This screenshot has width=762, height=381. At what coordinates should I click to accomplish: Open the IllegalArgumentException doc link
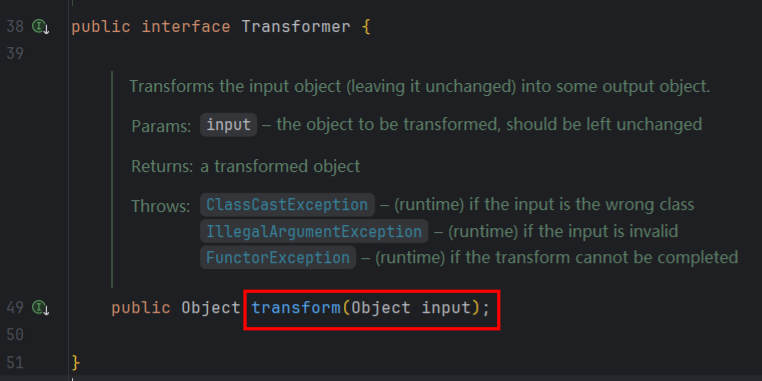pos(314,231)
